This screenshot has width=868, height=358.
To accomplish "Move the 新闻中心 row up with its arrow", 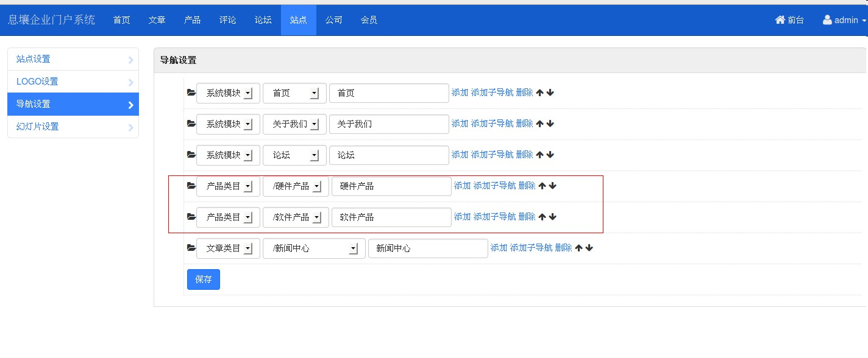I will pyautogui.click(x=578, y=248).
